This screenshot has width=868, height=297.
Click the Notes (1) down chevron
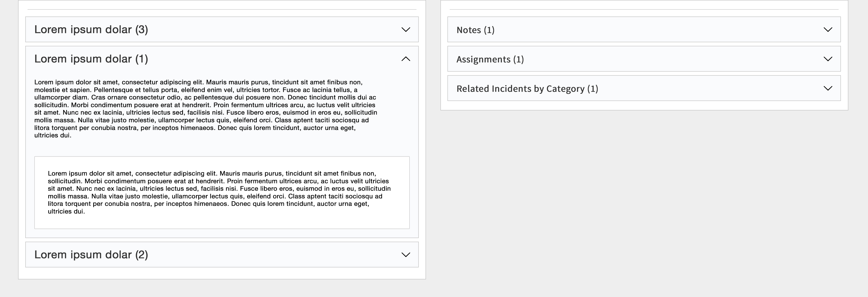point(828,30)
